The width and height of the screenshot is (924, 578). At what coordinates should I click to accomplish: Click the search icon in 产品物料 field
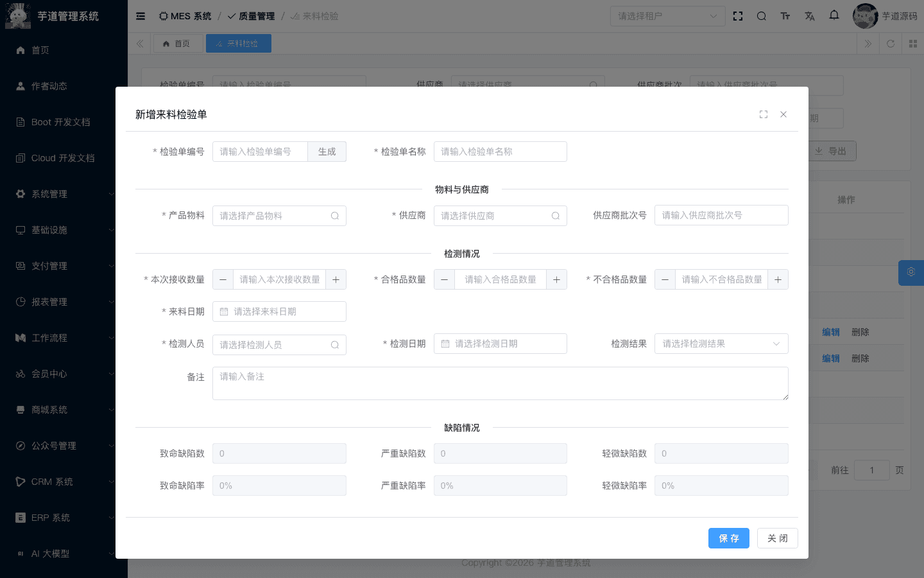335,216
